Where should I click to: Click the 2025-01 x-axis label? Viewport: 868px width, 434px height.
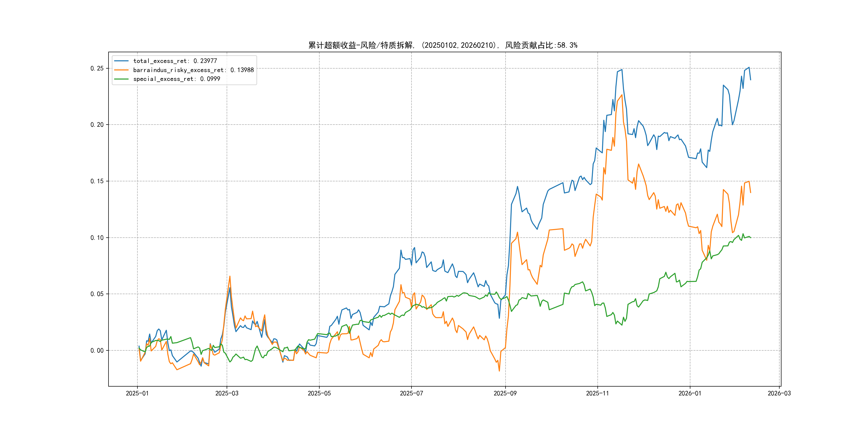[137, 393]
